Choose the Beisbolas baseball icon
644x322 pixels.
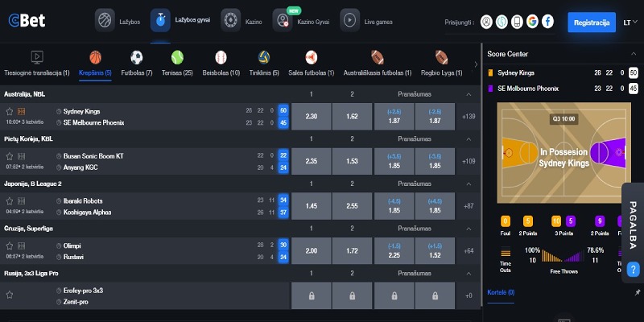221,57
